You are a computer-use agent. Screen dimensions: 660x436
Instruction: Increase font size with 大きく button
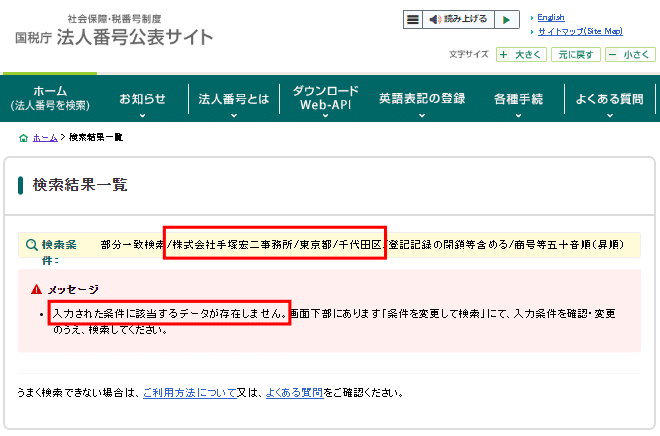coord(519,55)
